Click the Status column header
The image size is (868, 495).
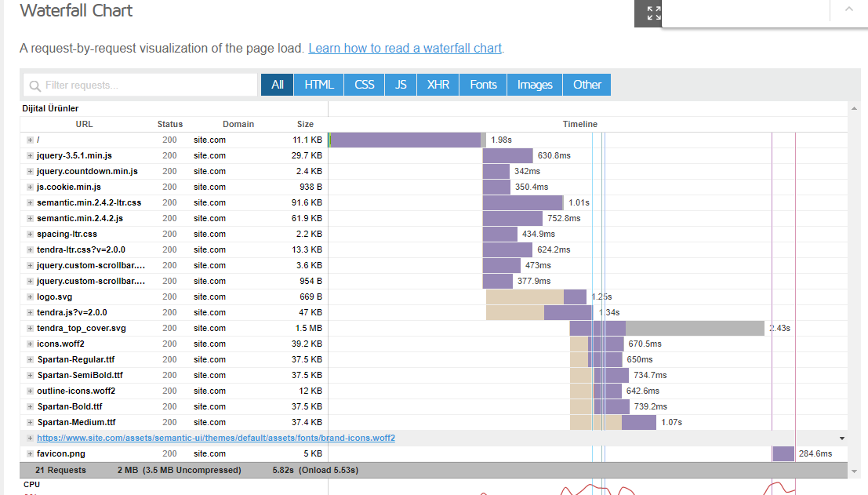pos(170,124)
